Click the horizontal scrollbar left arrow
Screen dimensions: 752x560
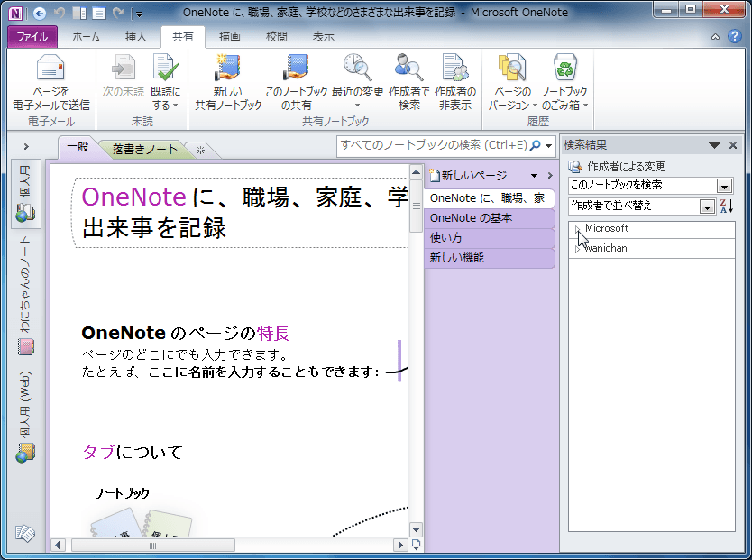(58, 546)
